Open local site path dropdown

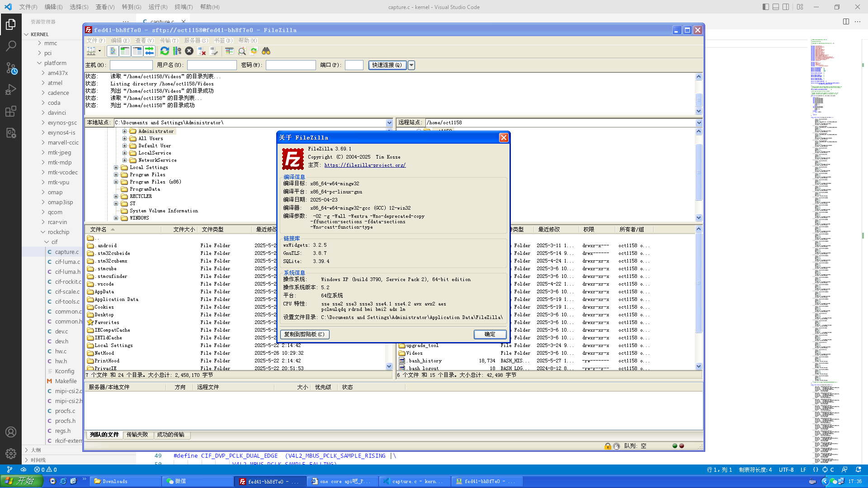(389, 123)
